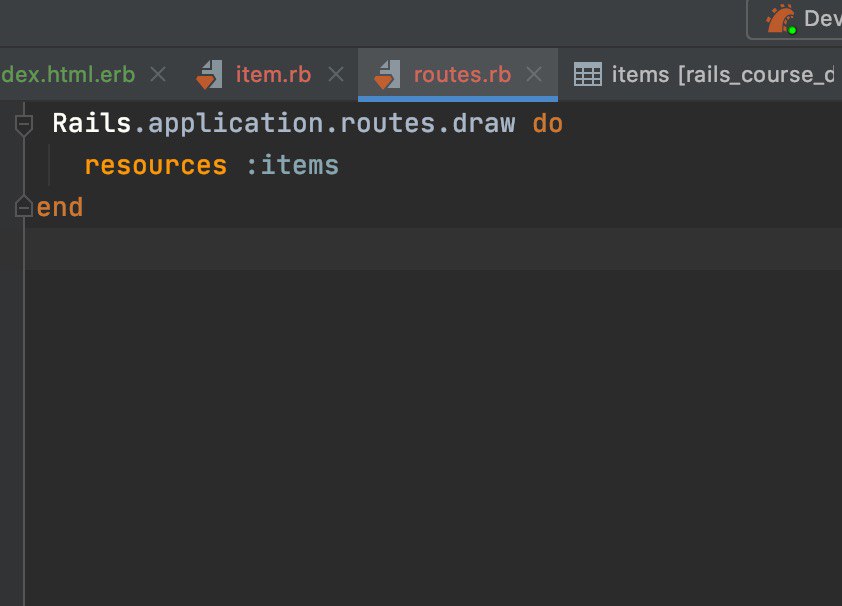This screenshot has width=842, height=606.
Task: Collapse the routes.draw do block
Action: point(24,125)
